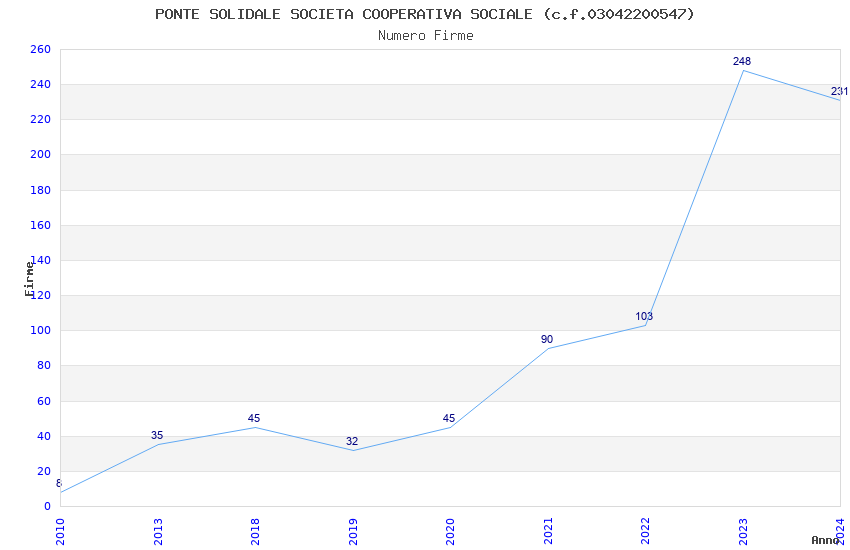Screen dimensions: 850x550
Task: Click the data label 45 above 2020
Action: (449, 418)
